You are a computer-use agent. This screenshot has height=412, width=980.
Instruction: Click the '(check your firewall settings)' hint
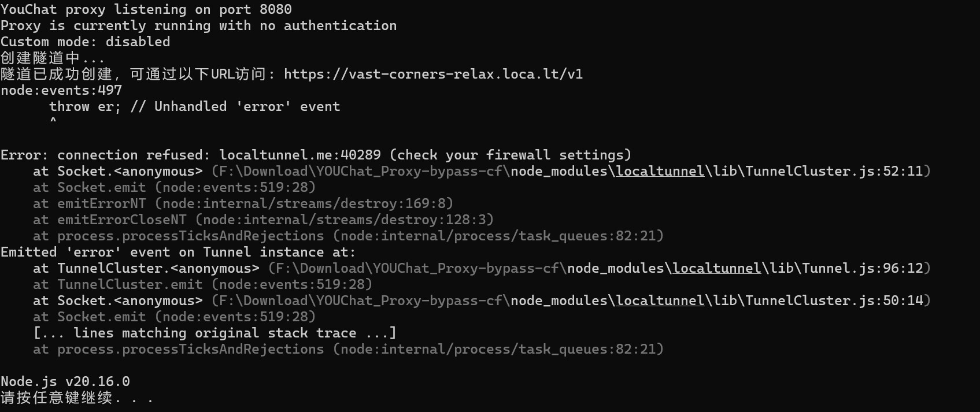coord(511,155)
